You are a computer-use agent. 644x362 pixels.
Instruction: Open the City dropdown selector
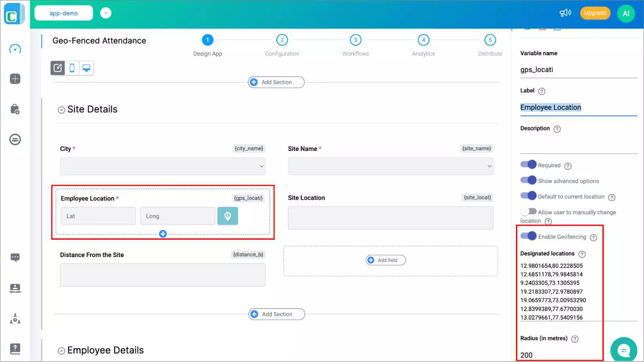point(163,166)
